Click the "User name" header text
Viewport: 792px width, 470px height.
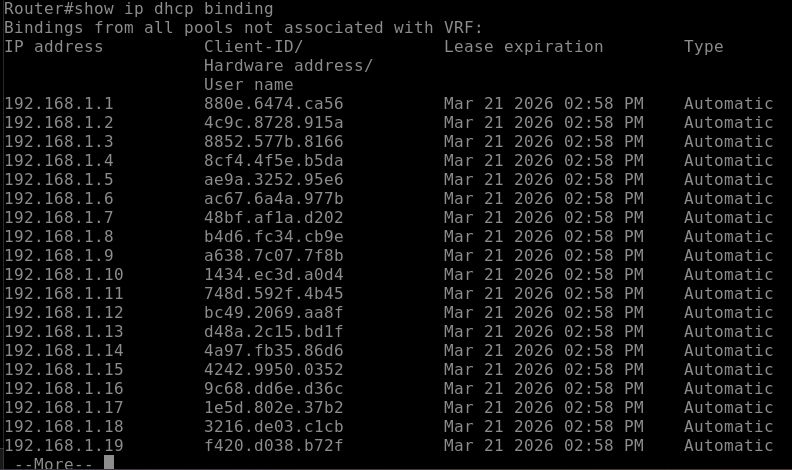248,84
